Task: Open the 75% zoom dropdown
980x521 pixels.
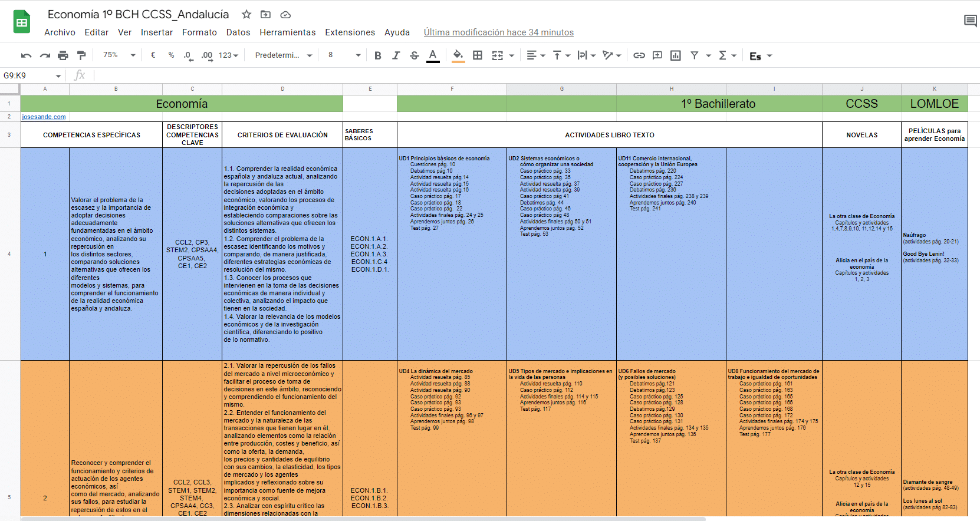Action: 119,55
